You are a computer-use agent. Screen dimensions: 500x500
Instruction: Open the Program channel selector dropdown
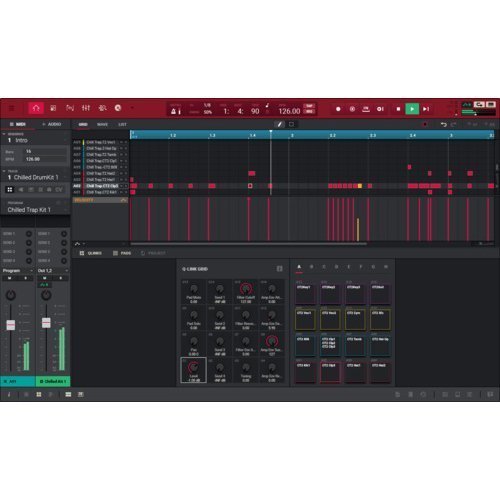(x=17, y=271)
